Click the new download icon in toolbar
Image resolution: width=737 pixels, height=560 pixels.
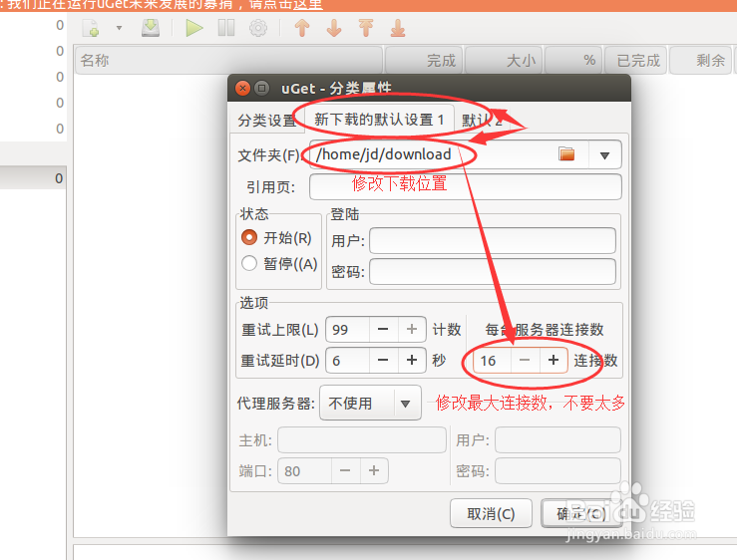tap(91, 28)
